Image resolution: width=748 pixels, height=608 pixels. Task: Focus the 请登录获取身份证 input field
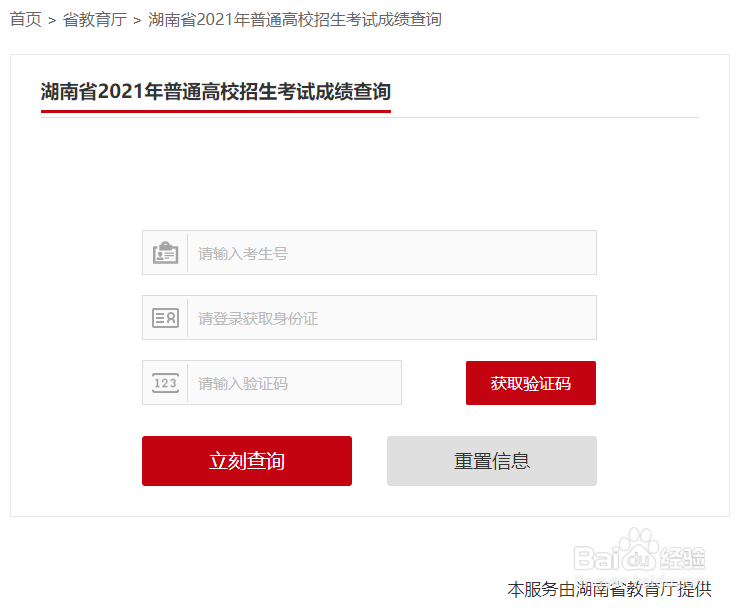390,318
